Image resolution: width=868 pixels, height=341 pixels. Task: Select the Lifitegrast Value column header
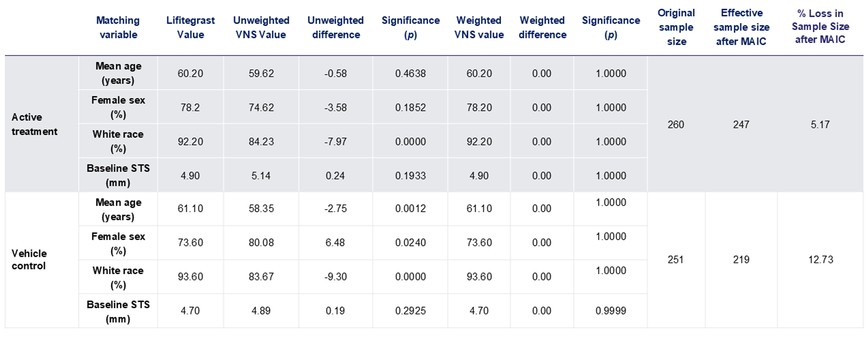tap(190, 27)
